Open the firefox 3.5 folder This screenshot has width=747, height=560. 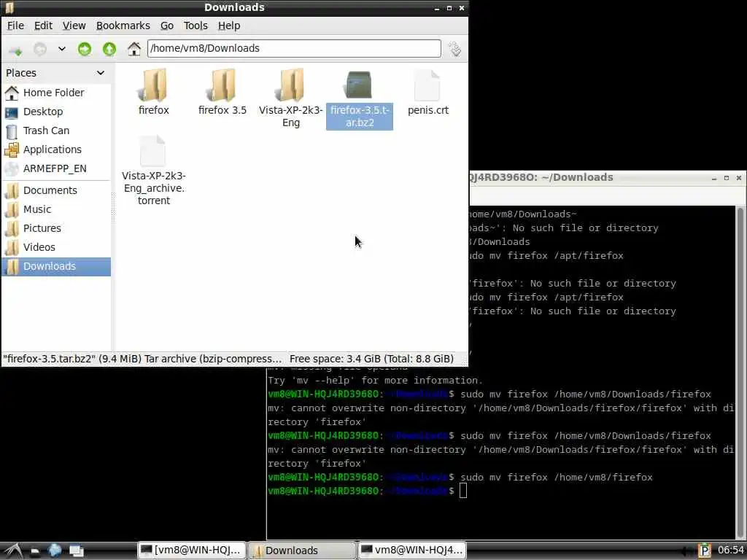222,93
